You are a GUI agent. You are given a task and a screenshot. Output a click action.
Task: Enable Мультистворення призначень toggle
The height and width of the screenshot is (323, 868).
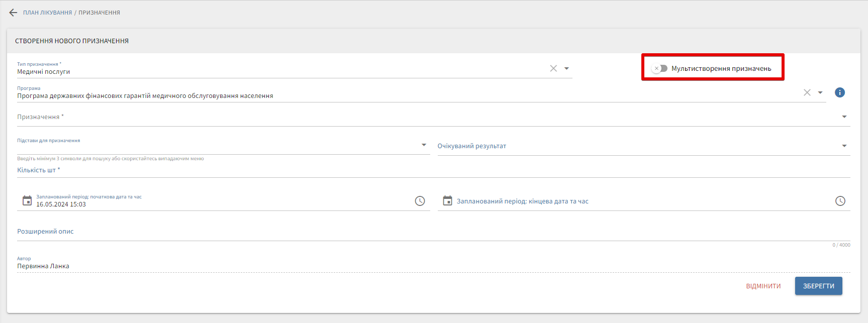(x=659, y=68)
